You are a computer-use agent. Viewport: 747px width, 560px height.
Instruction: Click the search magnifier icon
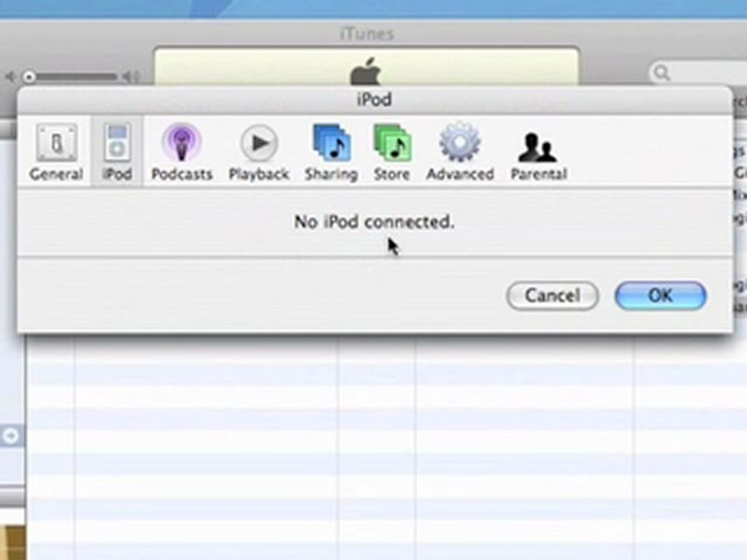pos(661,73)
